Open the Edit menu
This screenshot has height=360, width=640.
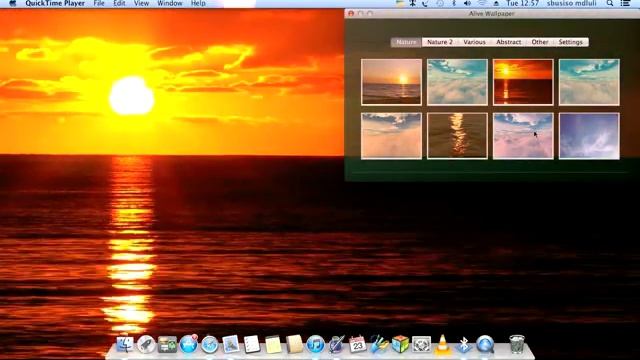point(119,3)
